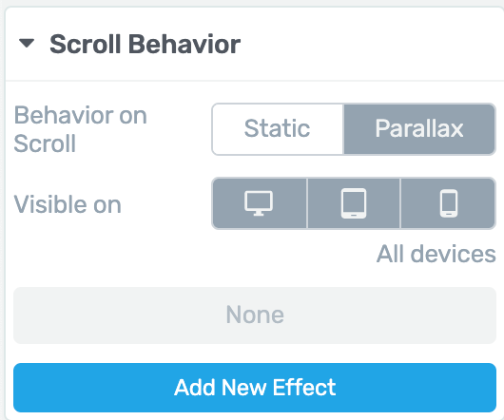Click the Behavior on Scroll label
This screenshot has height=420, width=504.
[x=81, y=129]
